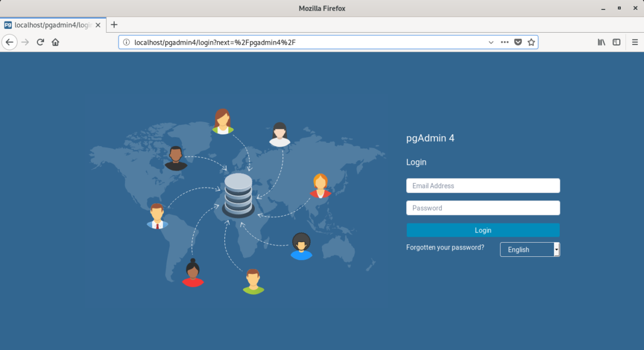Minimize the Firefox window
Viewport: 644px width, 350px height.
coord(603,8)
